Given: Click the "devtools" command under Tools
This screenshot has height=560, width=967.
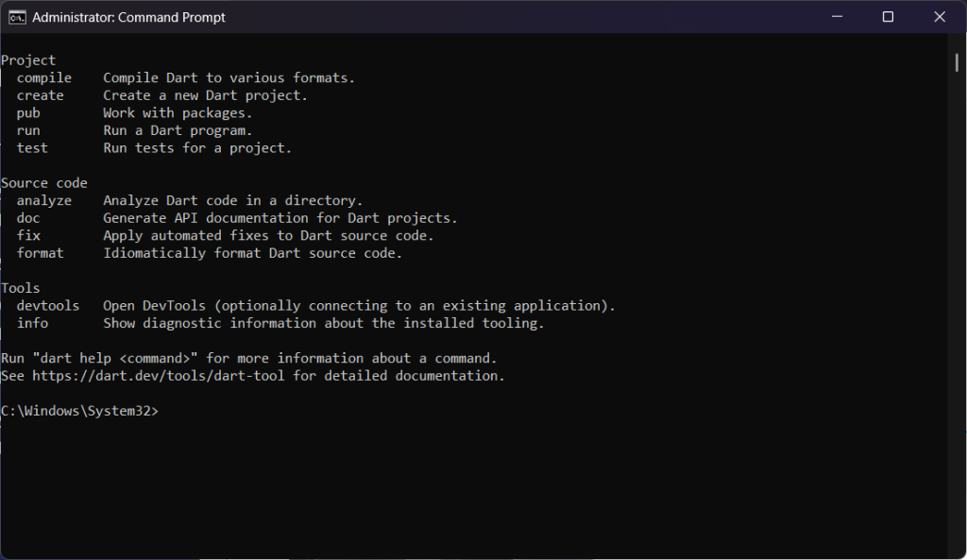Looking at the screenshot, I should click(x=48, y=306).
